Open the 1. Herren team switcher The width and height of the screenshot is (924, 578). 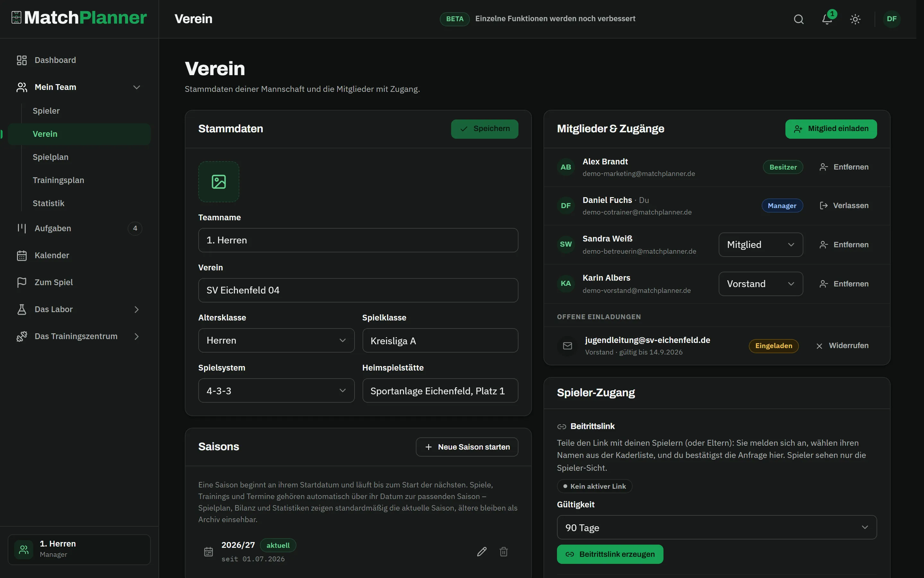[79, 550]
